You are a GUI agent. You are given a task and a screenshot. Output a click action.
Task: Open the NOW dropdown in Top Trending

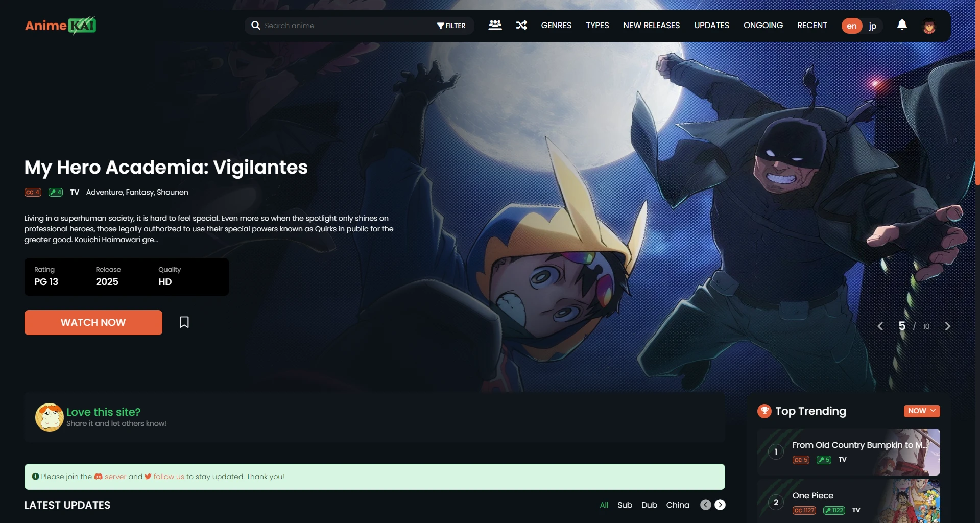921,411
